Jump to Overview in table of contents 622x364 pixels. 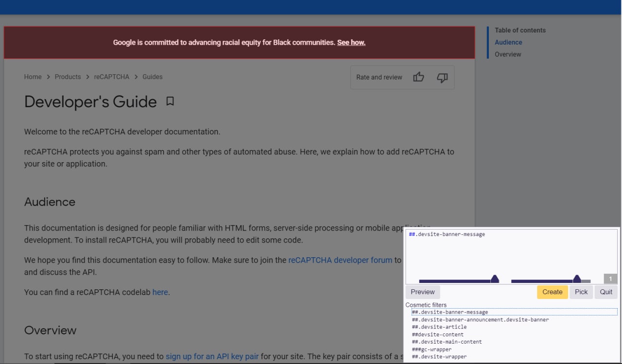click(508, 54)
